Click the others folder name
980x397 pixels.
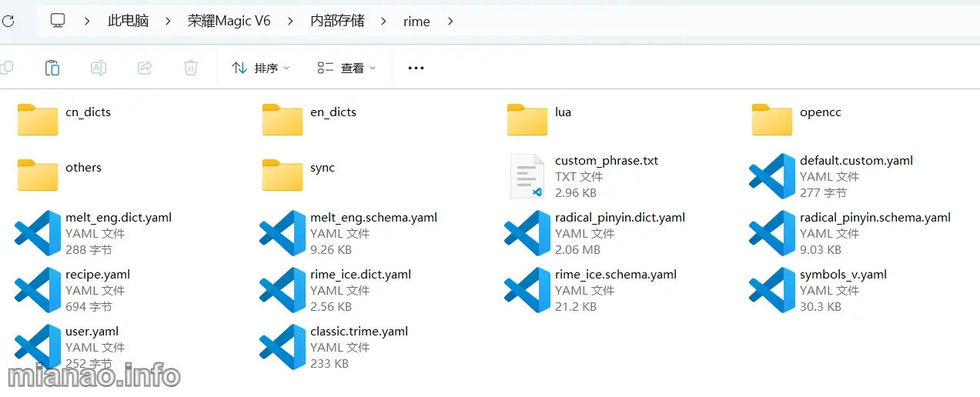[84, 167]
